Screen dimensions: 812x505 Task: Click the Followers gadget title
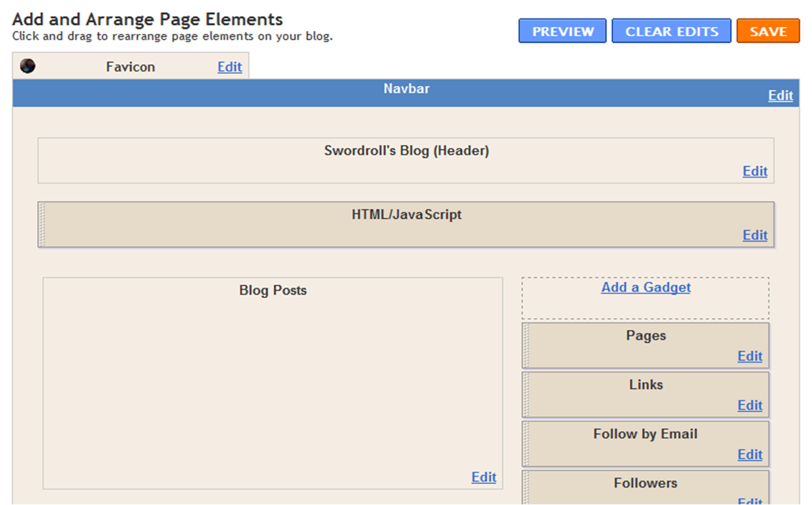(x=646, y=483)
